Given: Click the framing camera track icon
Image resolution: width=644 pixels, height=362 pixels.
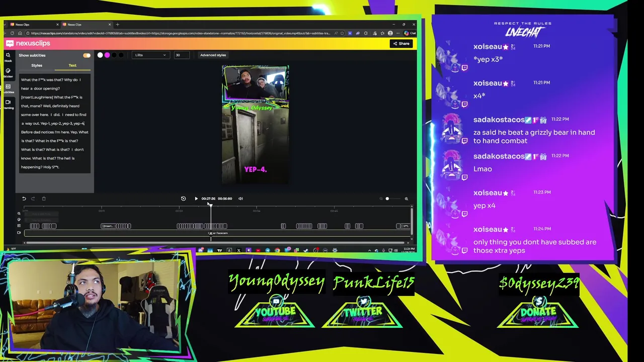Looking at the screenshot, I should [x=19, y=232].
